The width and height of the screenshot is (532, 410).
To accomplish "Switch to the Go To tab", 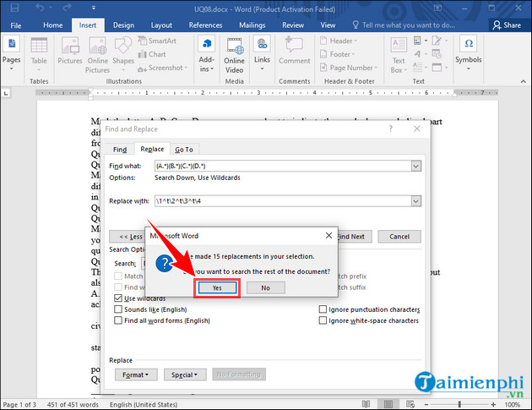I will (x=184, y=150).
